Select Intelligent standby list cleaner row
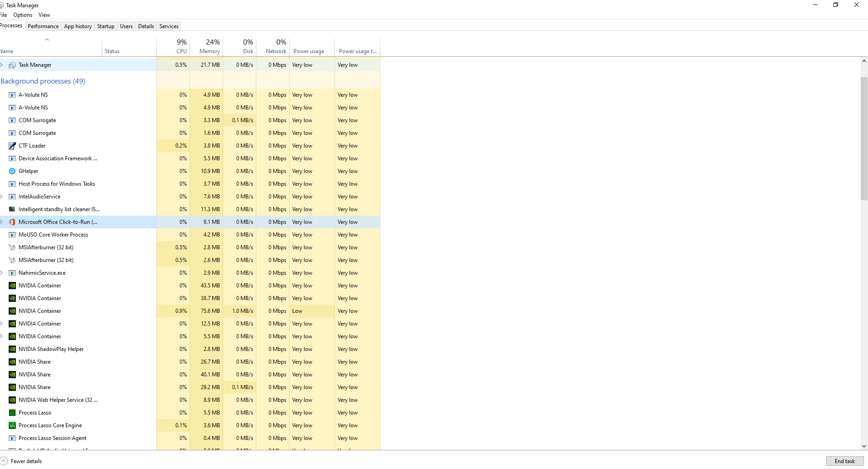 coord(190,209)
